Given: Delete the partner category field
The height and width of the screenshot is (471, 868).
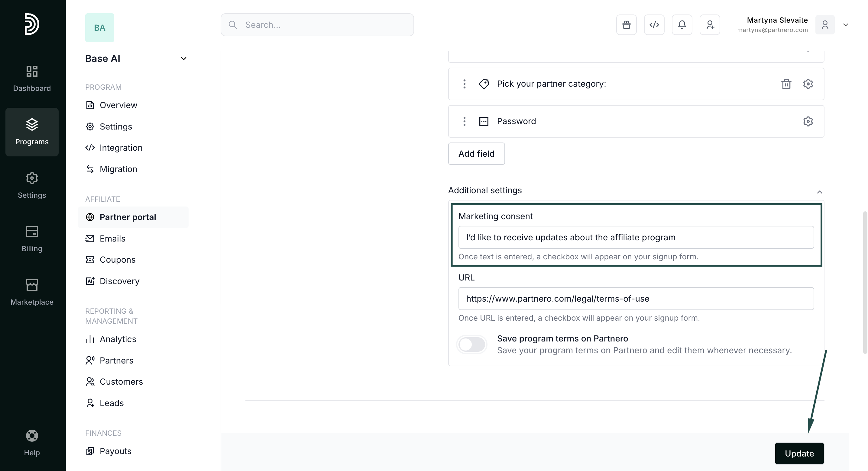Looking at the screenshot, I should [786, 84].
